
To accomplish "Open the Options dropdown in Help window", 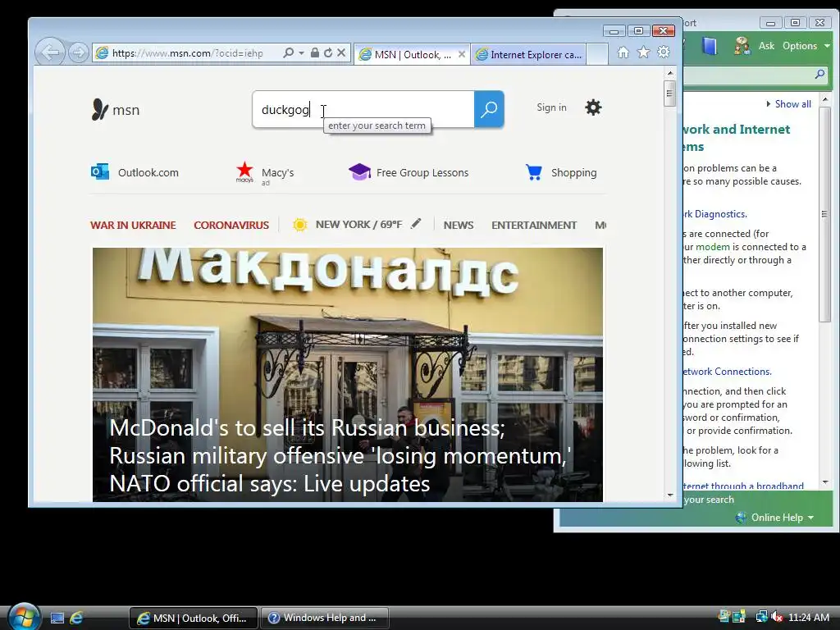I will click(x=806, y=46).
